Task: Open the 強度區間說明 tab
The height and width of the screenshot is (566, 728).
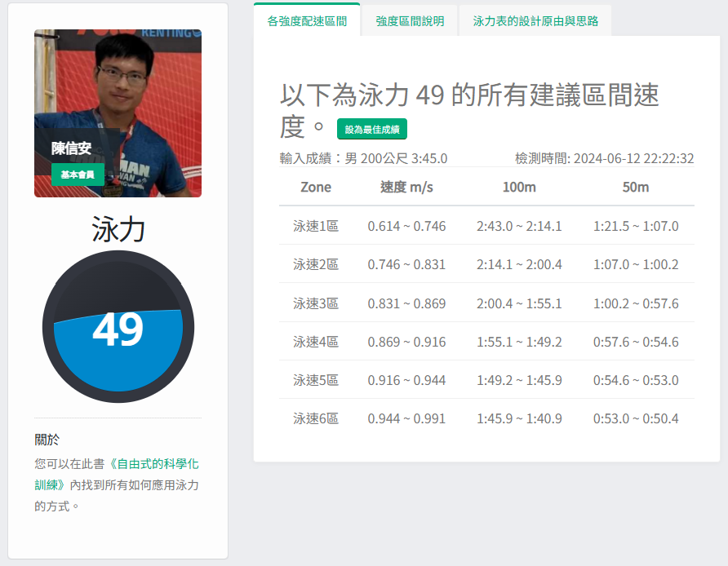Action: (x=410, y=21)
